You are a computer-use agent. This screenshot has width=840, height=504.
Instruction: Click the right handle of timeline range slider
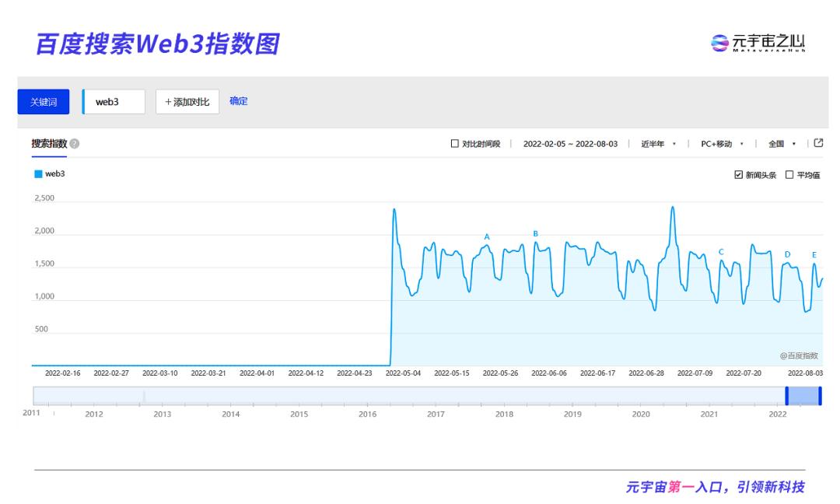coord(821,396)
